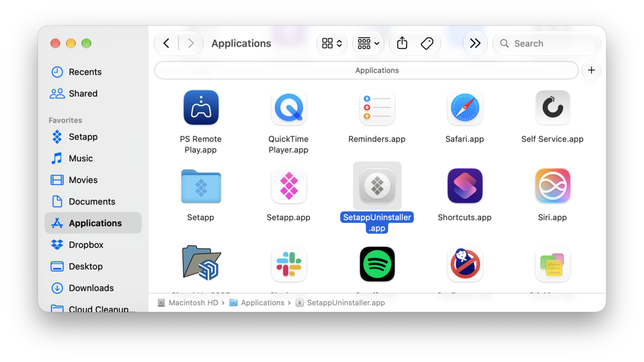Screen dimensions: 644x362
Task: Select the blue Setapp folder icon
Action: coord(201,186)
